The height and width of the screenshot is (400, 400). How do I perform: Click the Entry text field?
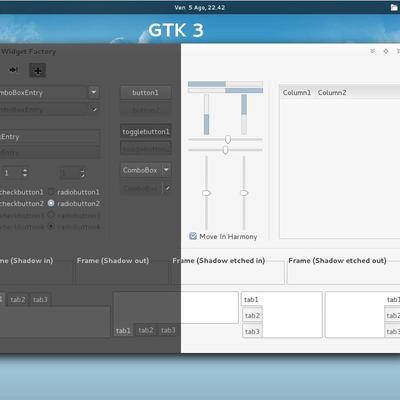click(50, 137)
